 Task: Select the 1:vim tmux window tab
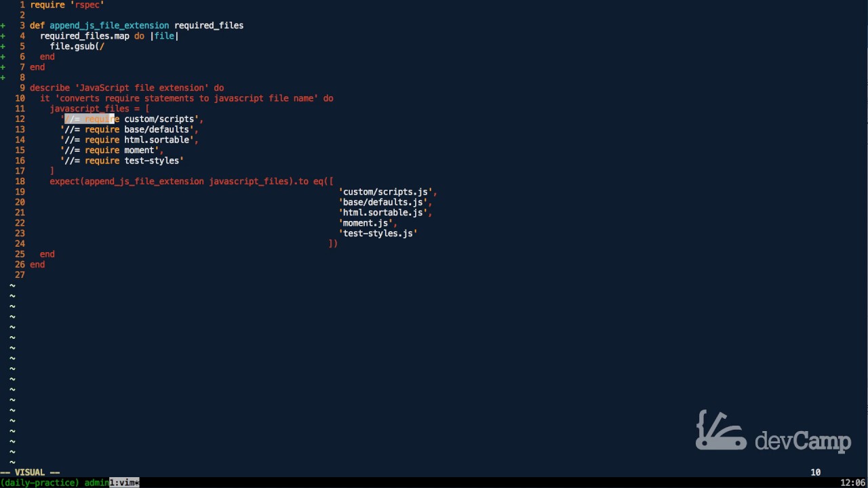124,483
